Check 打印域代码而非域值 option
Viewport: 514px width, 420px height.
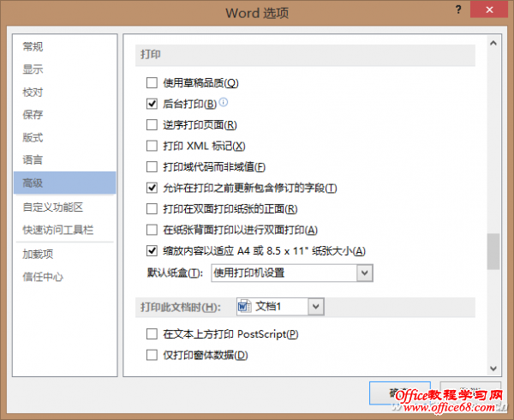pos(152,166)
